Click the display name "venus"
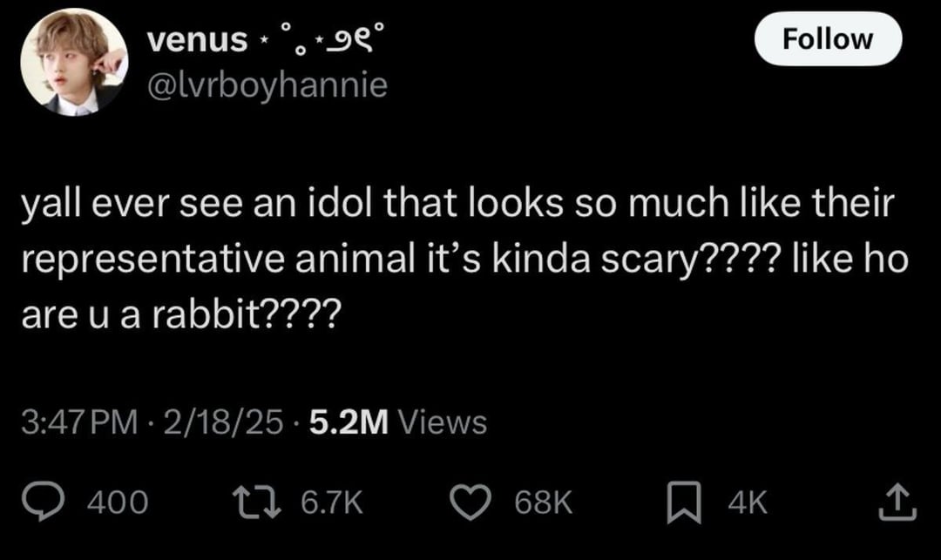The image size is (941, 560). click(x=197, y=39)
